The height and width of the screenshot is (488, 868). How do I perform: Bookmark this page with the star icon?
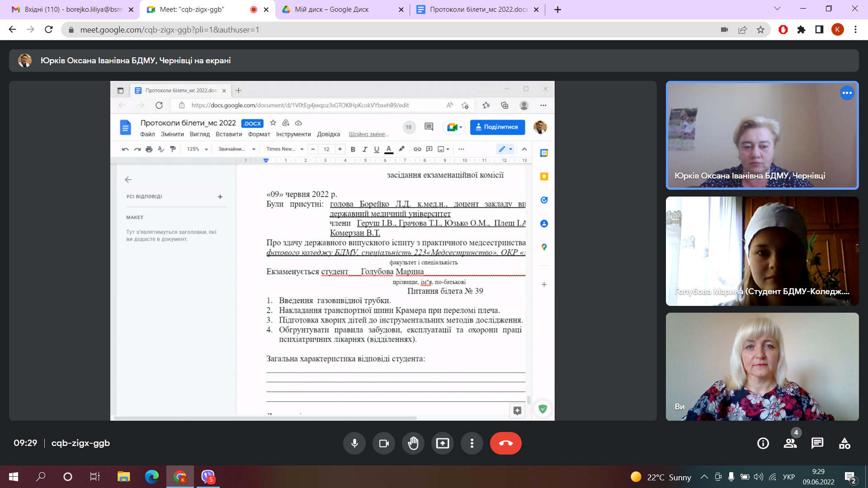point(761,30)
